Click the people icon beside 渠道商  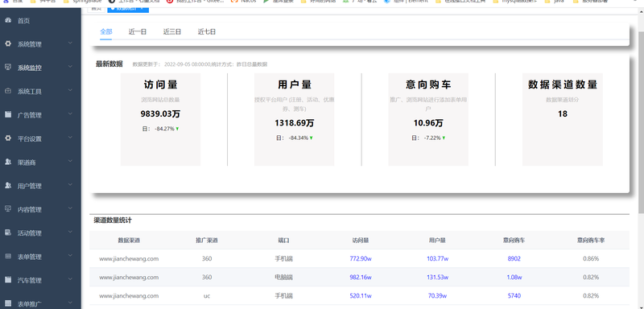[8, 162]
